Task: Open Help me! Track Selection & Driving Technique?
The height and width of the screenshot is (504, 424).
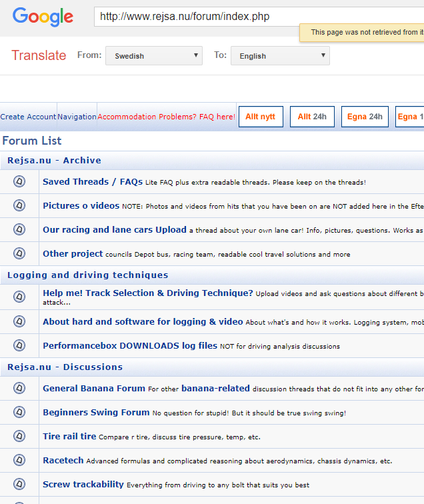Action: click(x=148, y=293)
